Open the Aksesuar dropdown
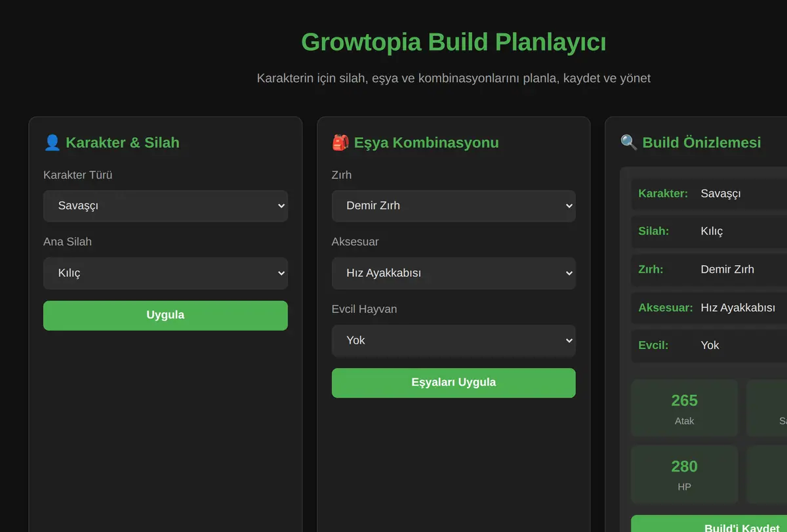Image resolution: width=787 pixels, height=532 pixels. (453, 273)
